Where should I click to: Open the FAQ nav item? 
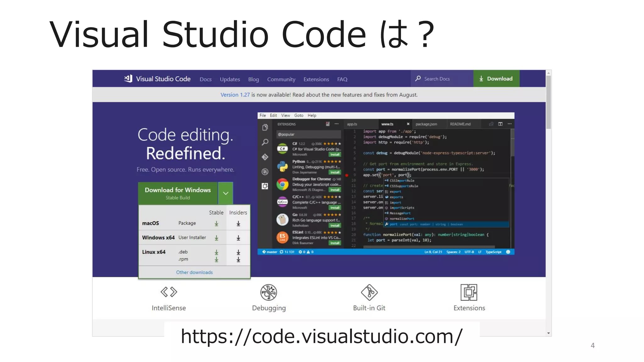(342, 80)
